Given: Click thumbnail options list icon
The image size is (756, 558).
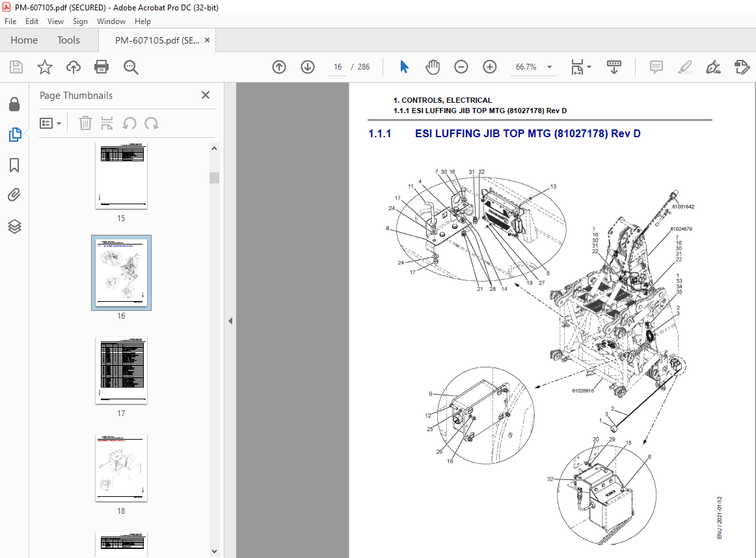Looking at the screenshot, I should (46, 124).
